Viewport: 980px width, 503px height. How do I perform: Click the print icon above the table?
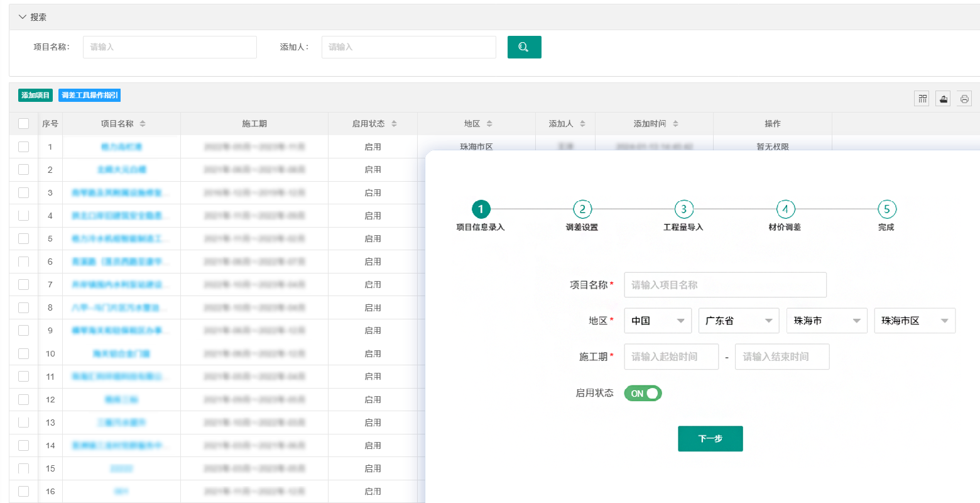point(964,98)
